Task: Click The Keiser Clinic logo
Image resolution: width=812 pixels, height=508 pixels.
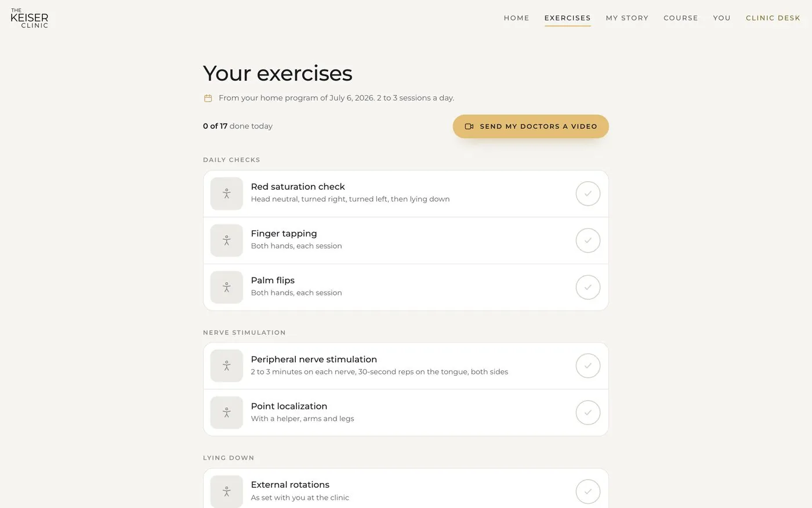Action: [x=30, y=18]
